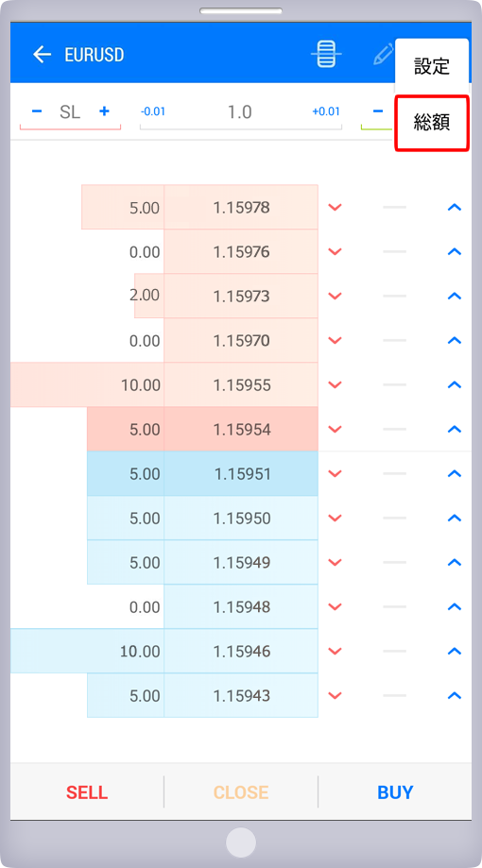The height and width of the screenshot is (868, 482).
Task: Open the depth of market view icon
Action: (x=326, y=54)
